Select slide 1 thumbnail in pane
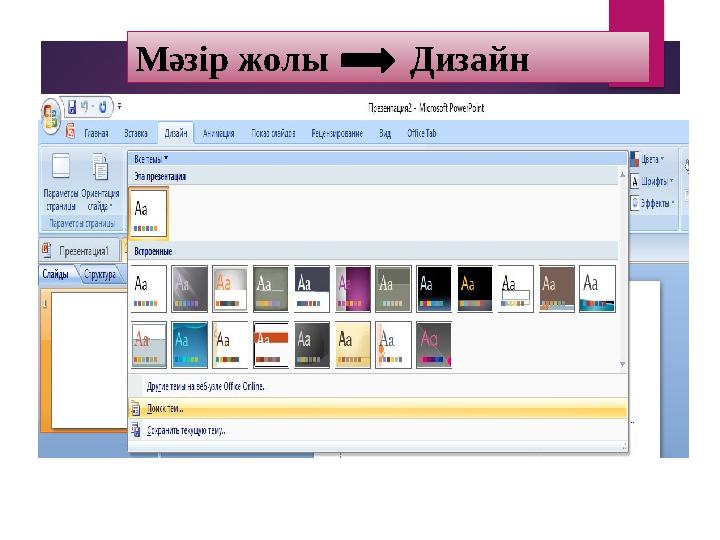Screen dimensions: 720x540 (x=90, y=360)
